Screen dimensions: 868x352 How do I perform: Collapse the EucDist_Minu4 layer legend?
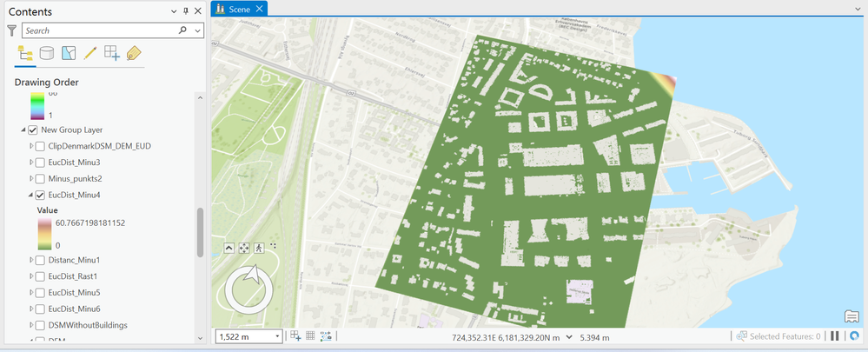coord(30,195)
